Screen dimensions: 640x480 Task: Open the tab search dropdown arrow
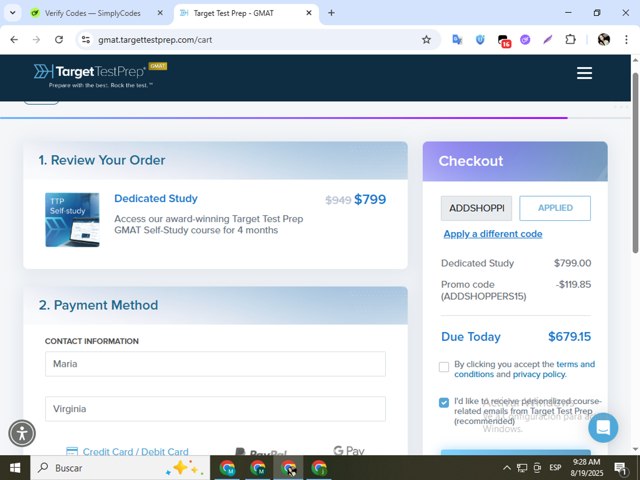13,13
